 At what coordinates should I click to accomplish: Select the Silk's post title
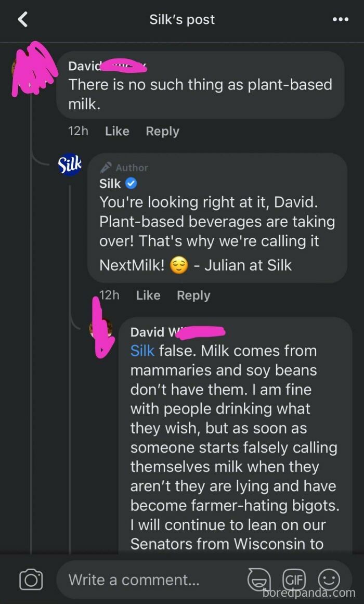pos(182,19)
